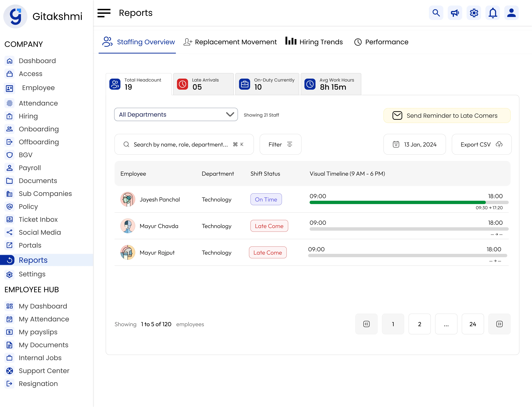Click the Portals external link icon
Screen dimensions: 532x407
(x=9, y=245)
